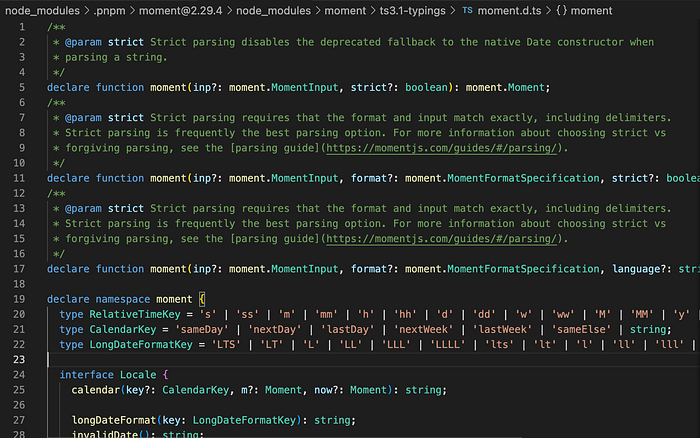Click 'boolean' type on line 5
Image resolution: width=700 pixels, height=438 pixels.
[426, 87]
